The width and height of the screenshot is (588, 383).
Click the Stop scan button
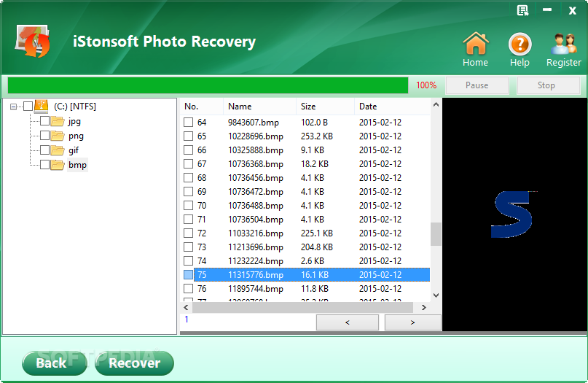pos(548,85)
